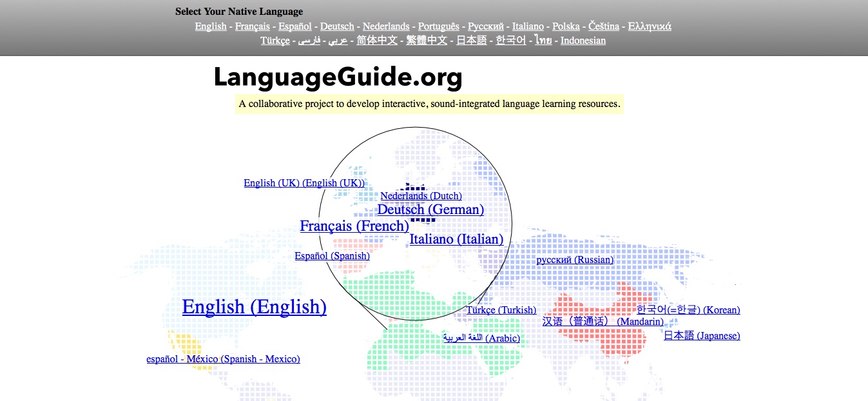
Task: Open the 简体中文 link in the header
Action: point(376,40)
